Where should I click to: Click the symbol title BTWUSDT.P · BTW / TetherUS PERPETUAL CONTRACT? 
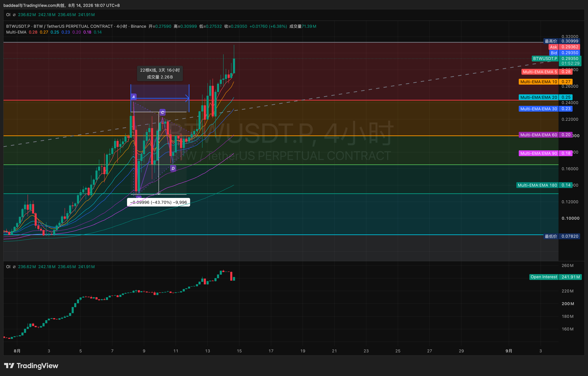tap(59, 26)
